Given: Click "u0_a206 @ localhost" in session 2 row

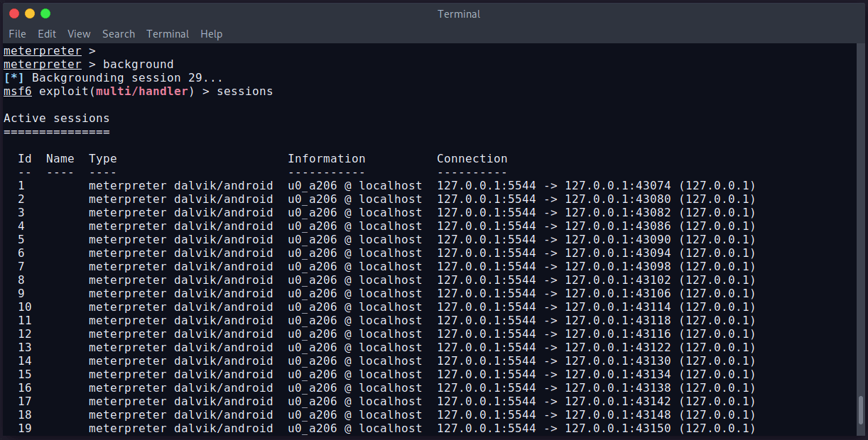Looking at the screenshot, I should click(x=355, y=199).
